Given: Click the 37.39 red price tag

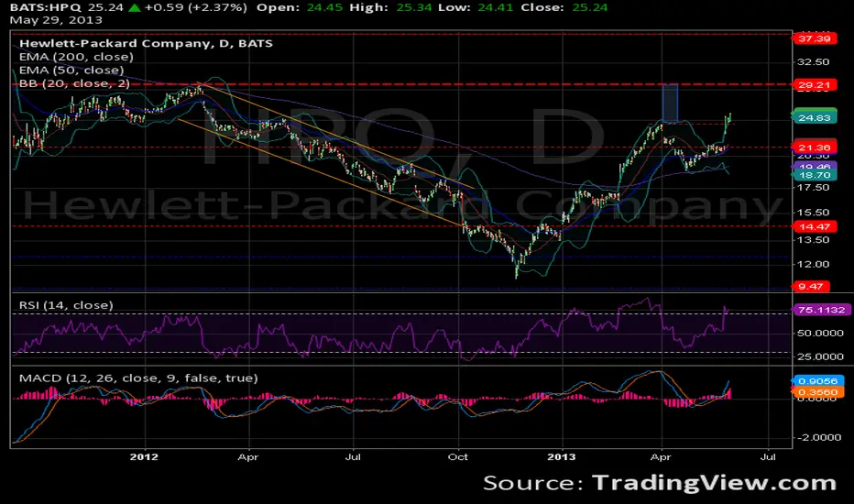Looking at the screenshot, I should click(815, 38).
